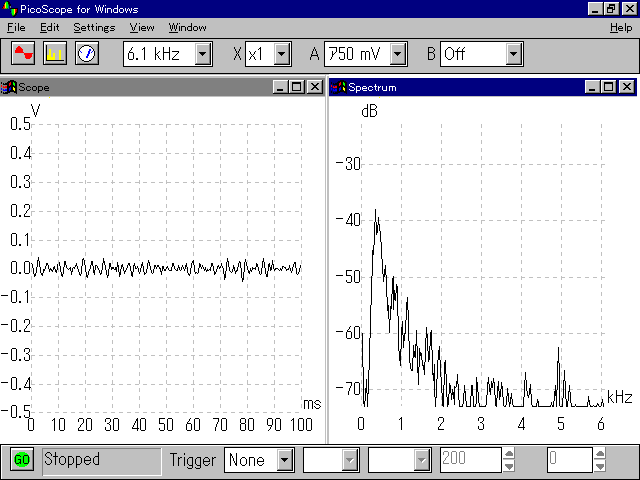640x480 pixels.
Task: Maximize the Spectrum window
Action: click(609, 87)
